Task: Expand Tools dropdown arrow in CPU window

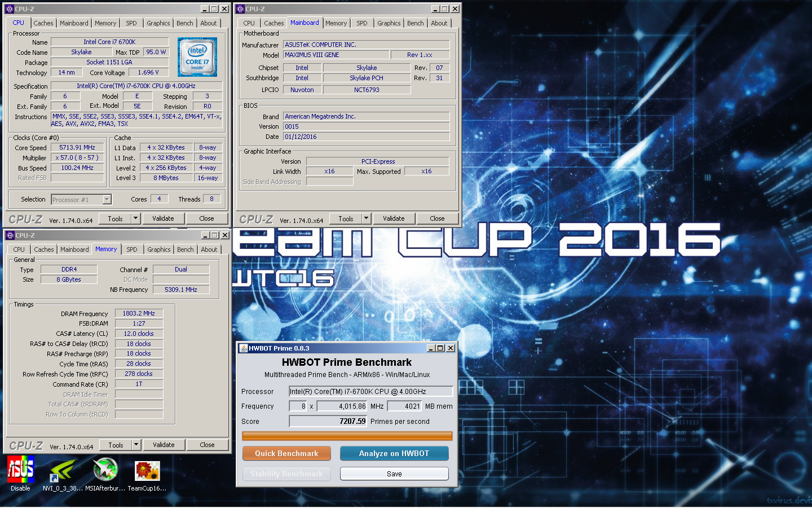Action: [x=135, y=218]
